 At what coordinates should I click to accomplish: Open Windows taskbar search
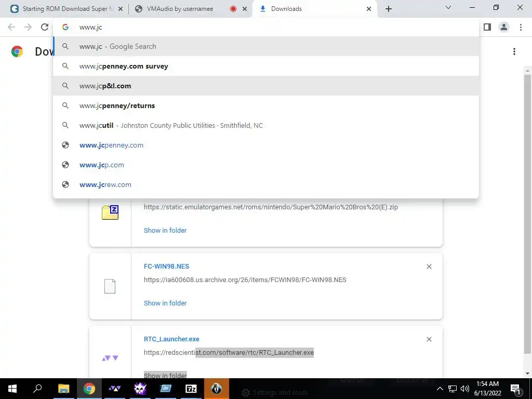pos(37,389)
